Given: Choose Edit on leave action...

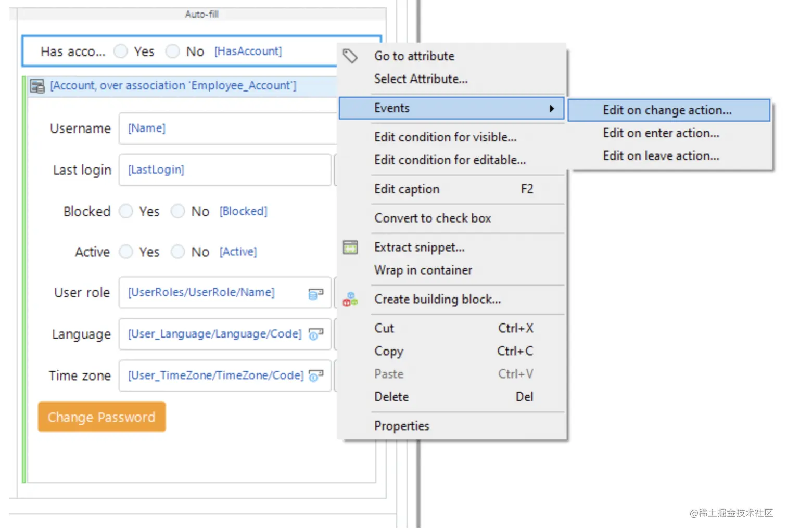Looking at the screenshot, I should click(668, 156).
